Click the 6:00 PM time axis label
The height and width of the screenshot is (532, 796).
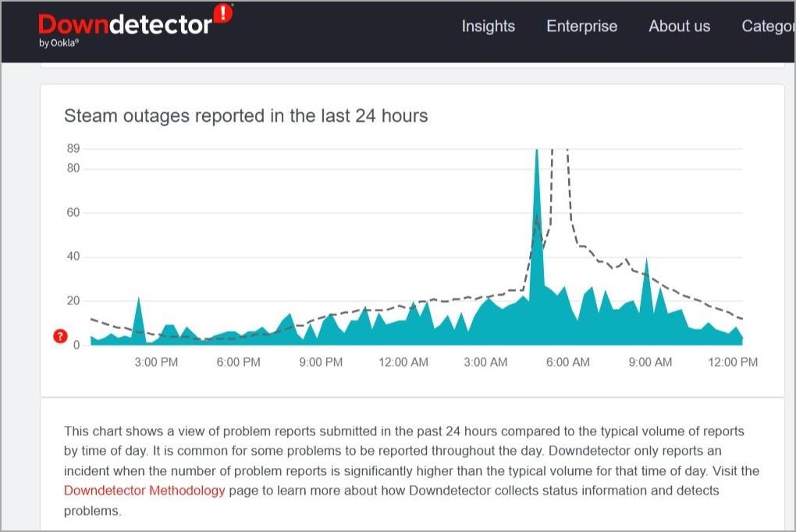[x=238, y=362]
